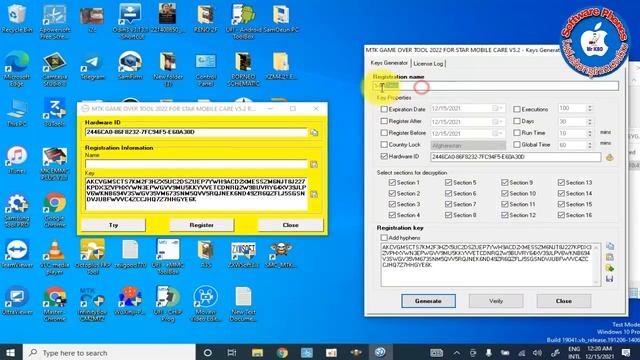Click the Verify button
Image resolution: width=640 pixels, height=360 pixels.
click(496, 301)
